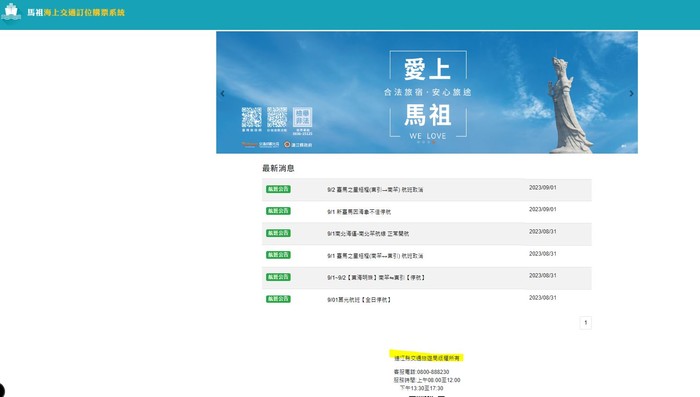
Task: Select date 2023/08/31 in 莒光航班 row
Action: tap(542, 297)
